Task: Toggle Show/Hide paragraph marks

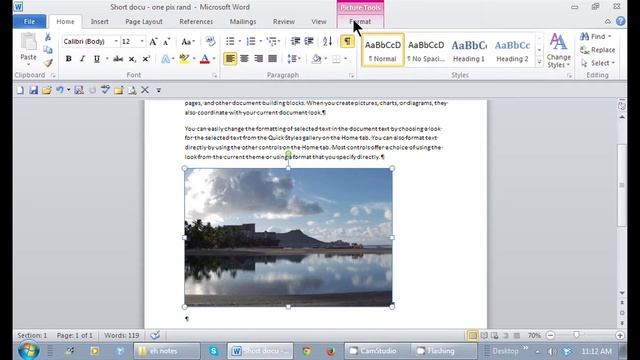Action: [x=347, y=41]
